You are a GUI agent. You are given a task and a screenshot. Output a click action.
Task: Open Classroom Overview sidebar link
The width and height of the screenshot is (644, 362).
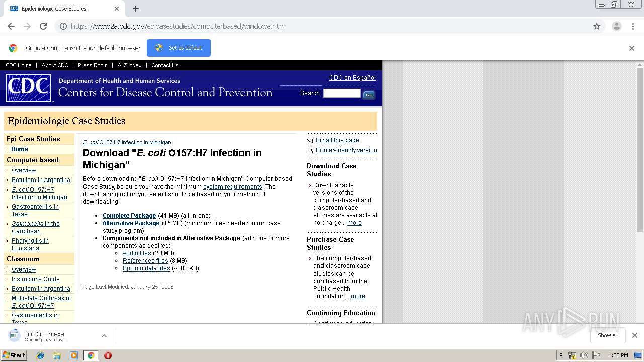click(x=24, y=269)
